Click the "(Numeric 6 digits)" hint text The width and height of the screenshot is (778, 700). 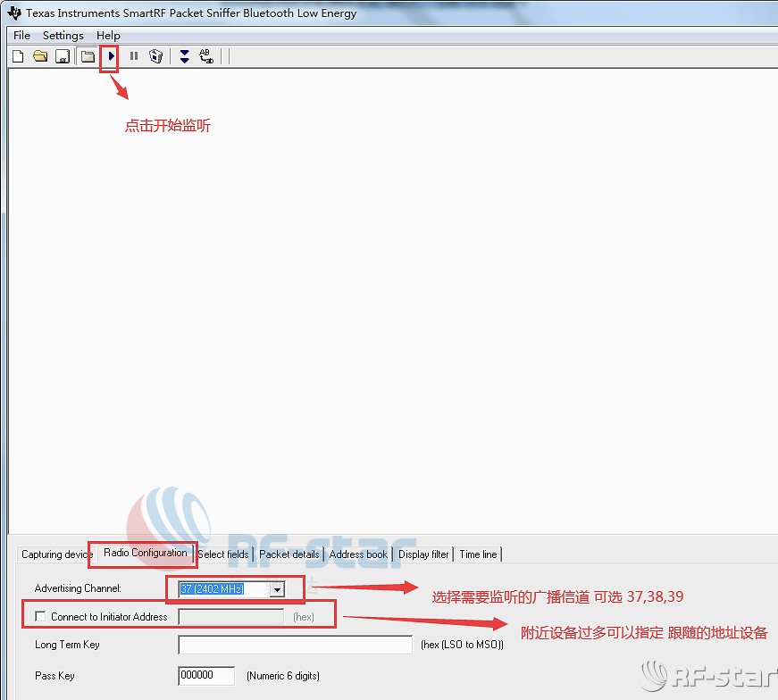point(283,676)
